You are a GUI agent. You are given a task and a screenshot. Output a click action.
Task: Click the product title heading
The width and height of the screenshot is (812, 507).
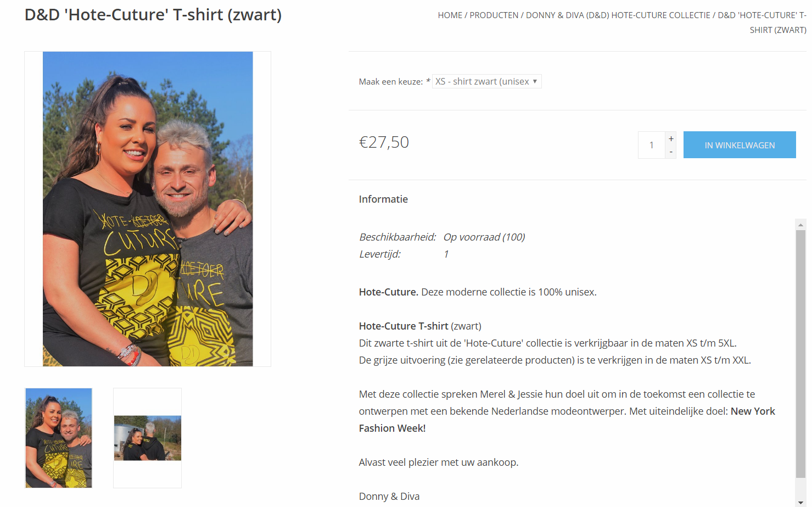[x=153, y=15]
